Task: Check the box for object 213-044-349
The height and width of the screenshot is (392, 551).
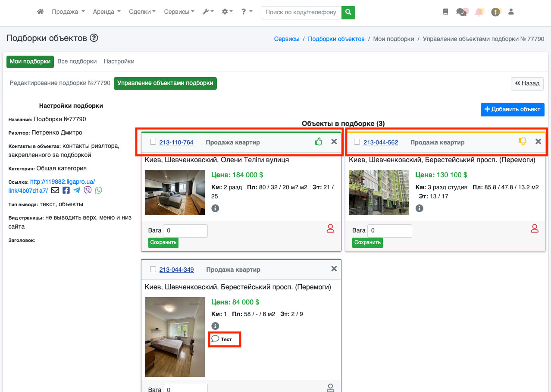Action: tap(153, 269)
